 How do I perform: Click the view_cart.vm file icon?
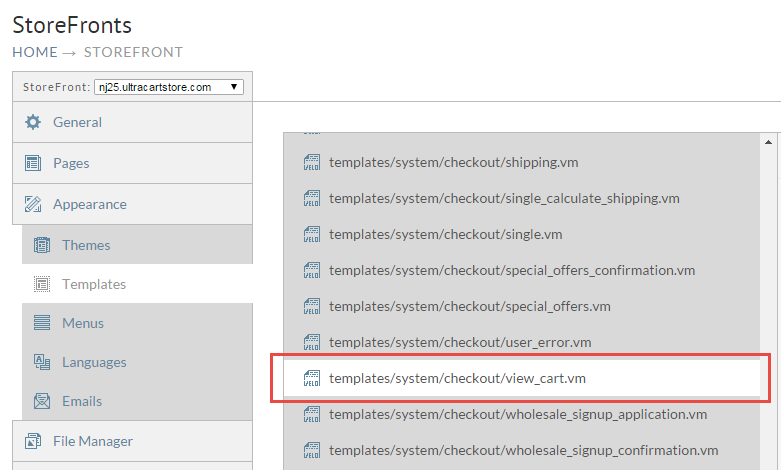coord(312,378)
